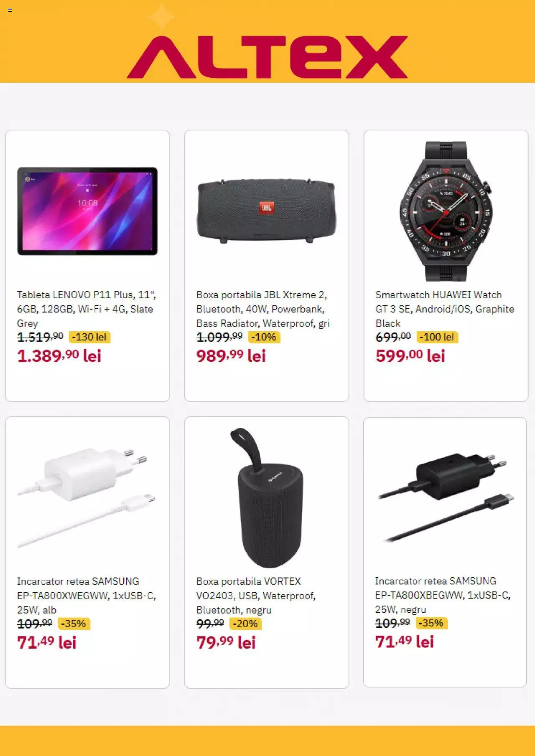
Task: Click the -10% discount badge on JBL speaker
Action: click(264, 337)
